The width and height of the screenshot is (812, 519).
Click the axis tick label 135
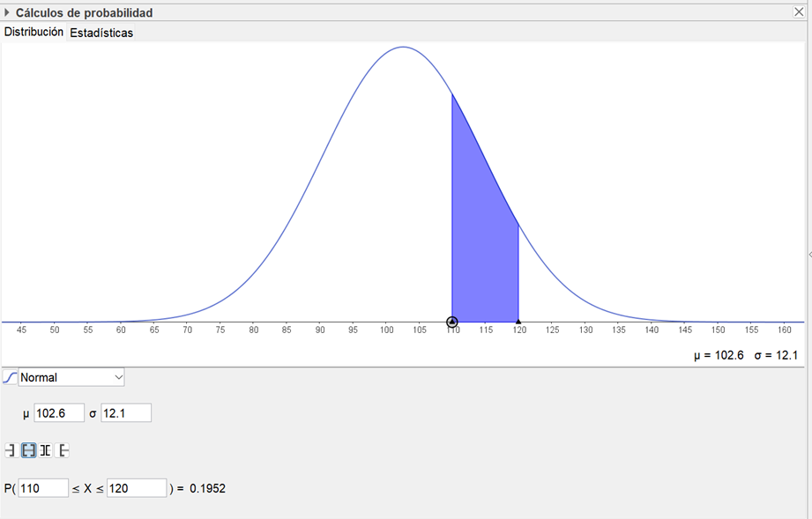619,330
